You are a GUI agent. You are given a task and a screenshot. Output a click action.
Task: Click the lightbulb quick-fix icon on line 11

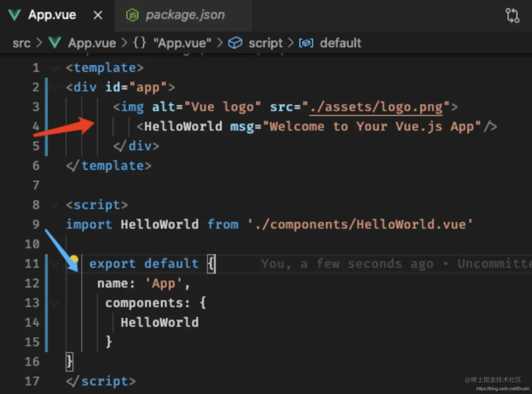coord(74,260)
